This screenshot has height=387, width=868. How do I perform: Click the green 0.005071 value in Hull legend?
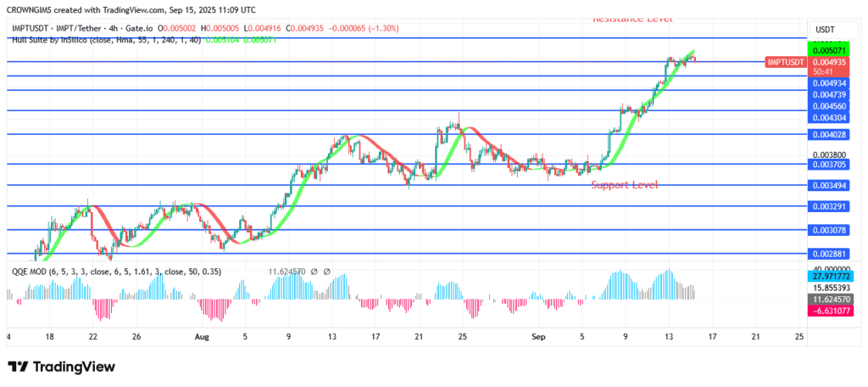tap(259, 40)
